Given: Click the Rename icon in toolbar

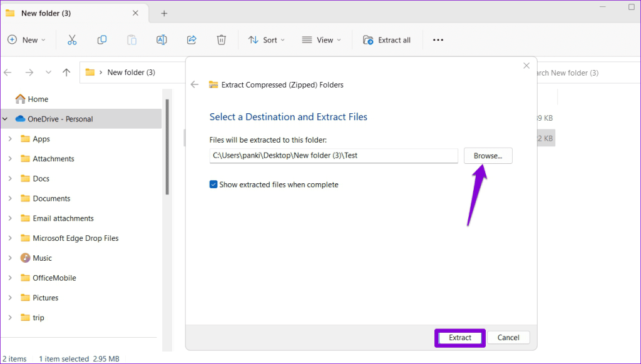Looking at the screenshot, I should [x=162, y=39].
